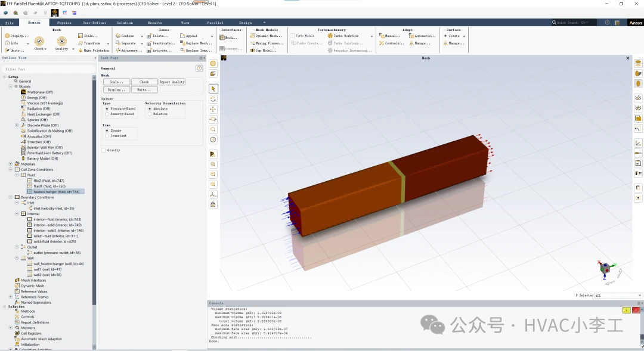Switch to the Solution ribbon tab
644x351 pixels.
[x=125, y=23]
